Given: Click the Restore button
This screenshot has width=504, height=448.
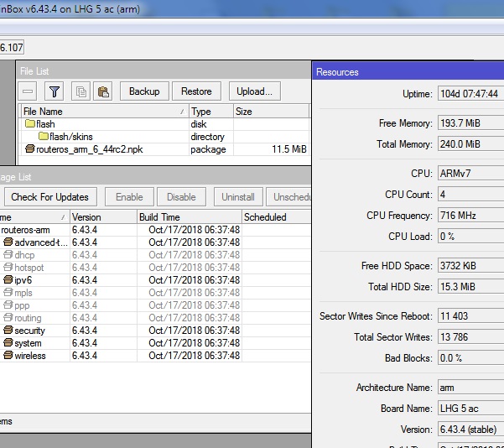Looking at the screenshot, I should [x=196, y=91].
